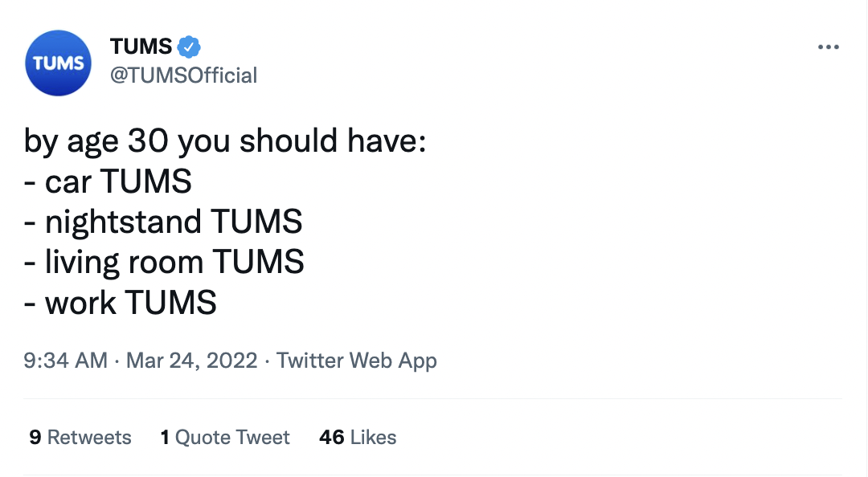This screenshot has height=477, width=868.
Task: Click the Twitter Web App source link
Action: pyautogui.click(x=356, y=361)
